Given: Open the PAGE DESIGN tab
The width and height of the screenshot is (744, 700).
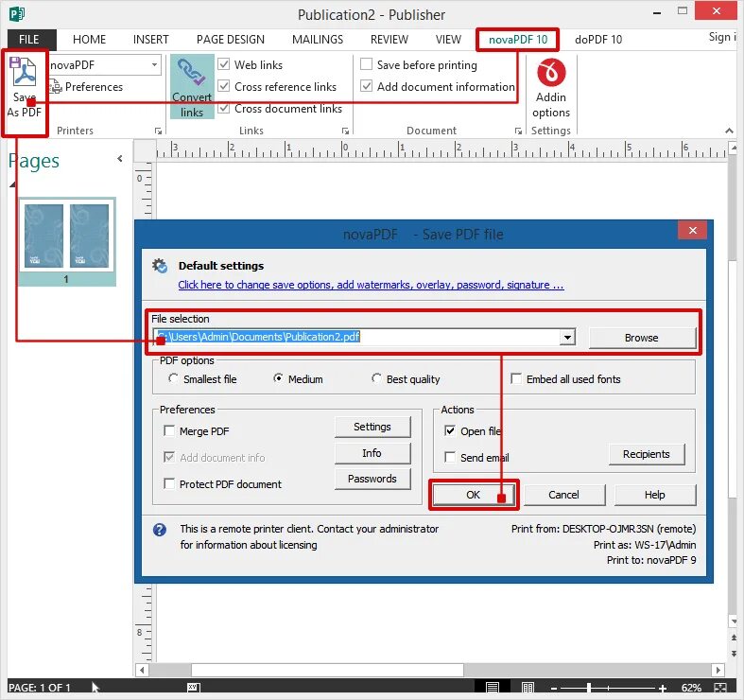Looking at the screenshot, I should pyautogui.click(x=231, y=40).
